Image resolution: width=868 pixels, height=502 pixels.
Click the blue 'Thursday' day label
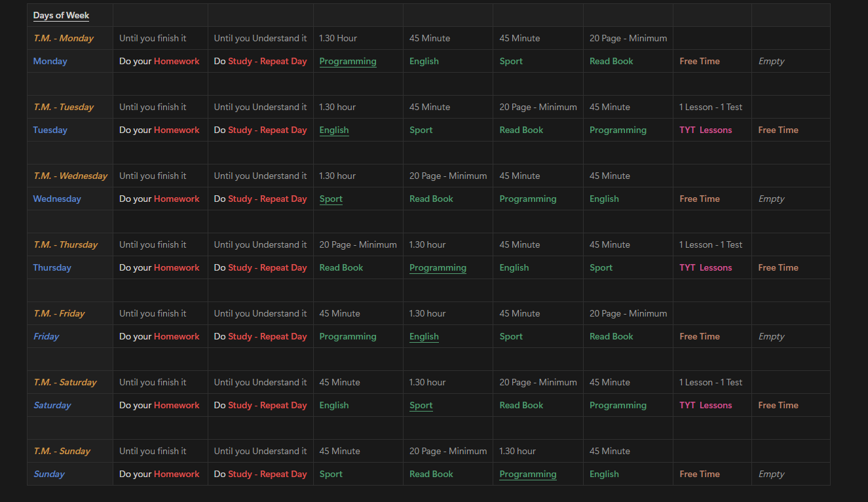tap(52, 267)
